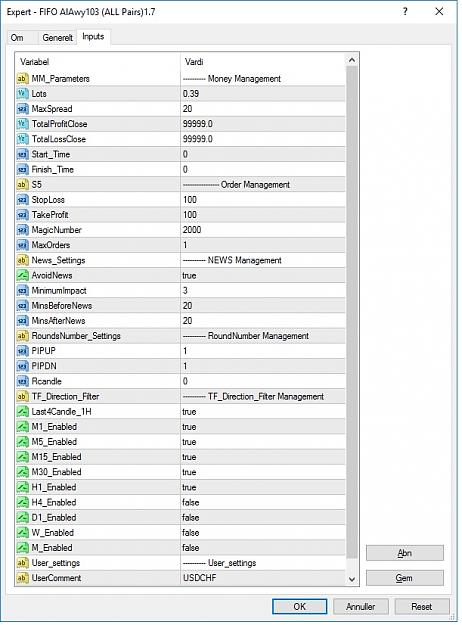The height and width of the screenshot is (625, 462).
Task: Click scrollbar down arrow in inputs list
Action: [352, 579]
